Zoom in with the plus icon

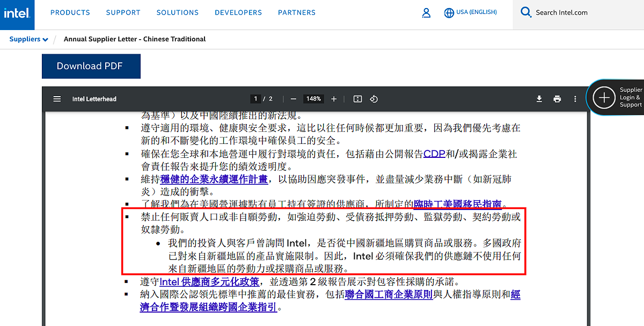click(334, 99)
